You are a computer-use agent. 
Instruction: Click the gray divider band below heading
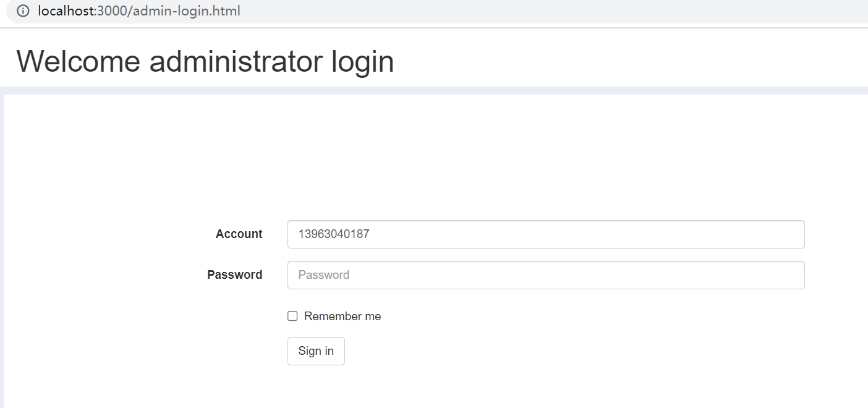pos(434,90)
